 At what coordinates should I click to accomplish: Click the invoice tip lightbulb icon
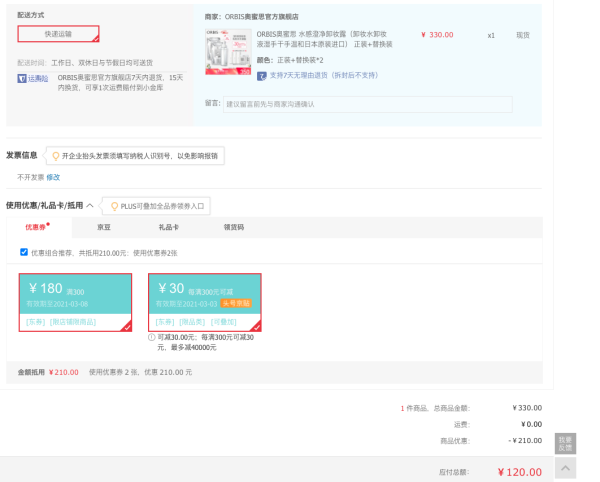55,156
